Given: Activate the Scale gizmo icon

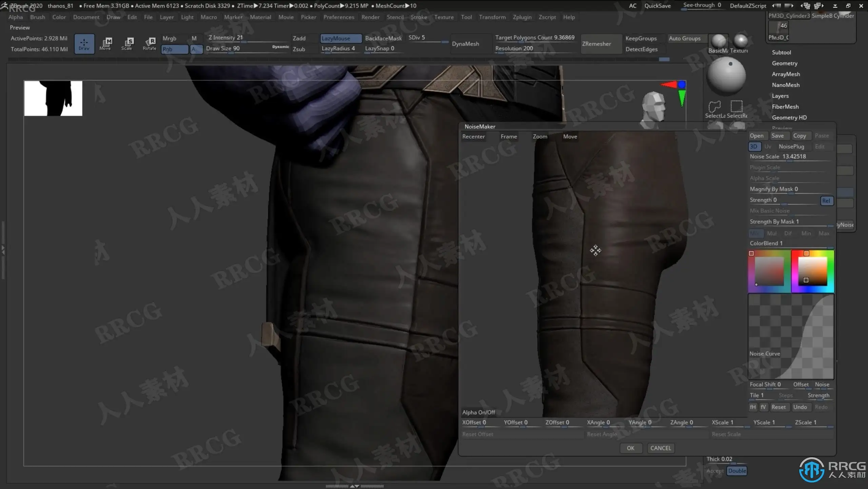Looking at the screenshot, I should (x=127, y=43).
